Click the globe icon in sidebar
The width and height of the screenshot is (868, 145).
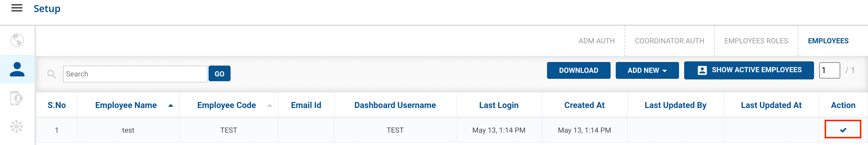tap(17, 40)
